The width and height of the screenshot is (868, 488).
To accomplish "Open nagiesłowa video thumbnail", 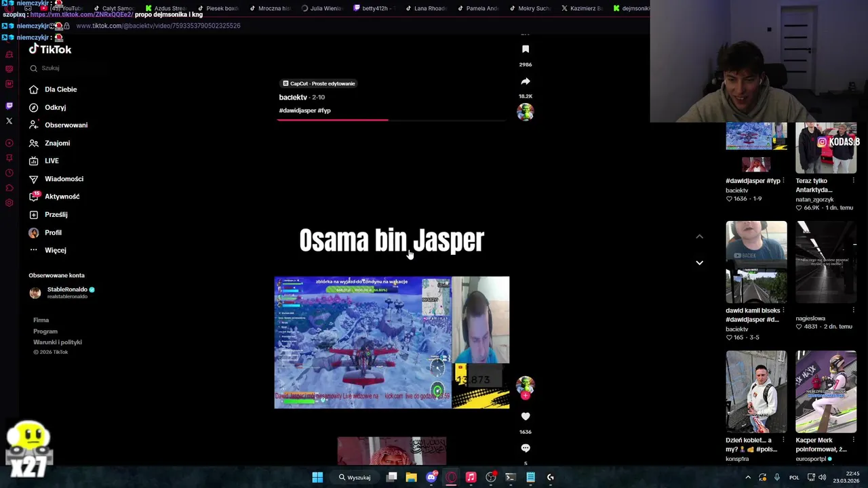I will point(826,262).
